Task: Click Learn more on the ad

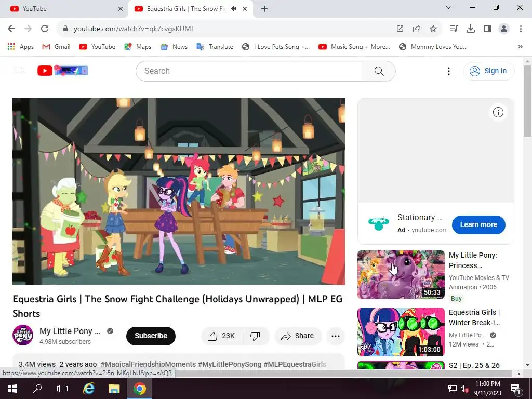Action: (478, 224)
